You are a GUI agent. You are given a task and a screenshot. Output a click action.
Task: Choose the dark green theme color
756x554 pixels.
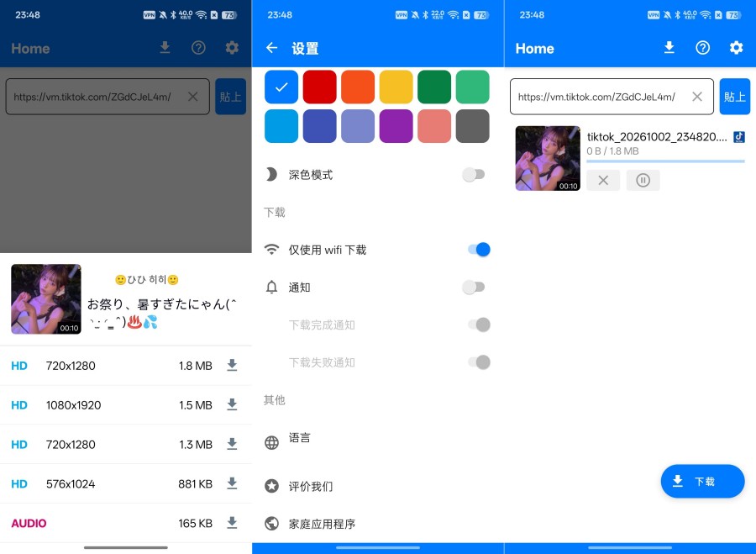[x=434, y=87]
